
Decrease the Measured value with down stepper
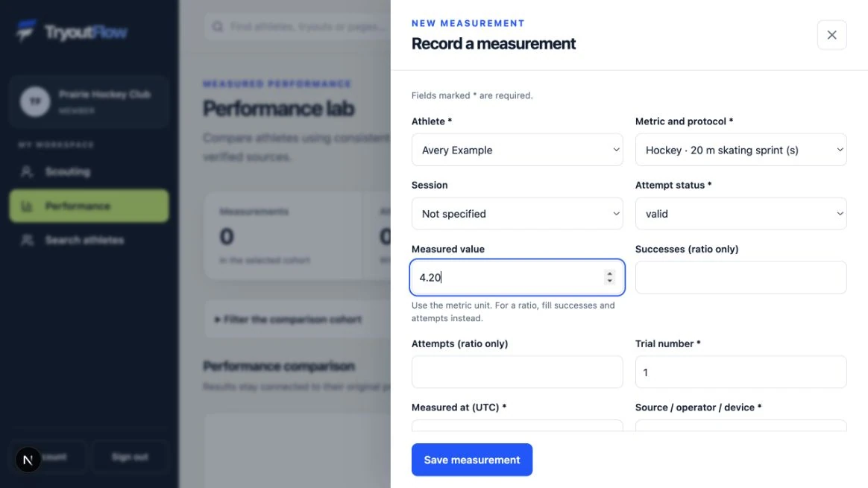(x=609, y=281)
